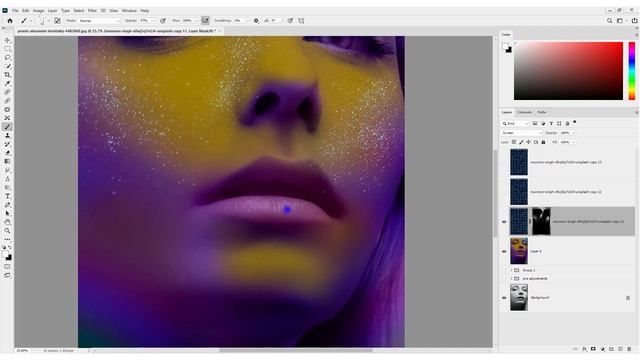640x360 pixels.
Task: Filter layers by type (T icon)
Action: pos(551,123)
